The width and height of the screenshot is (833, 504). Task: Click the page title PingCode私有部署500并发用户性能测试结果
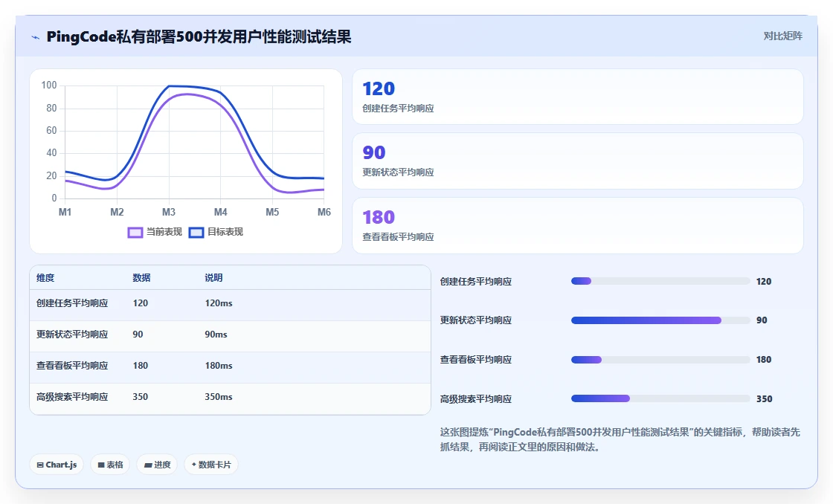[199, 36]
